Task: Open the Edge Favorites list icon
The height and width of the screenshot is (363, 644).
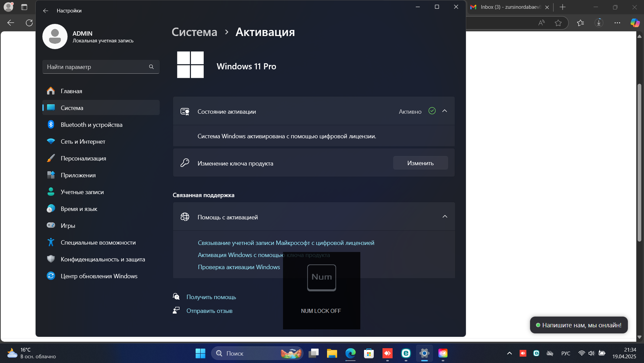Action: pos(580,23)
